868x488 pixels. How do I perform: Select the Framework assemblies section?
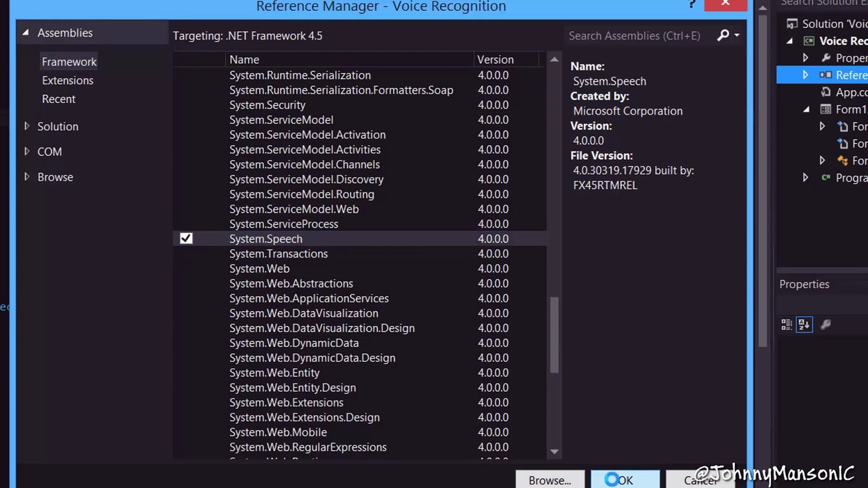tap(69, 62)
